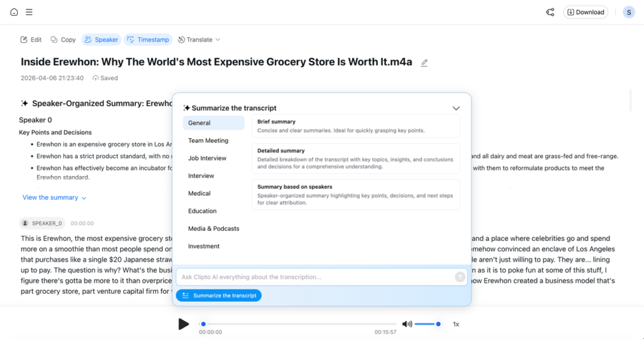Adjust the volume slider

[x=427, y=324]
